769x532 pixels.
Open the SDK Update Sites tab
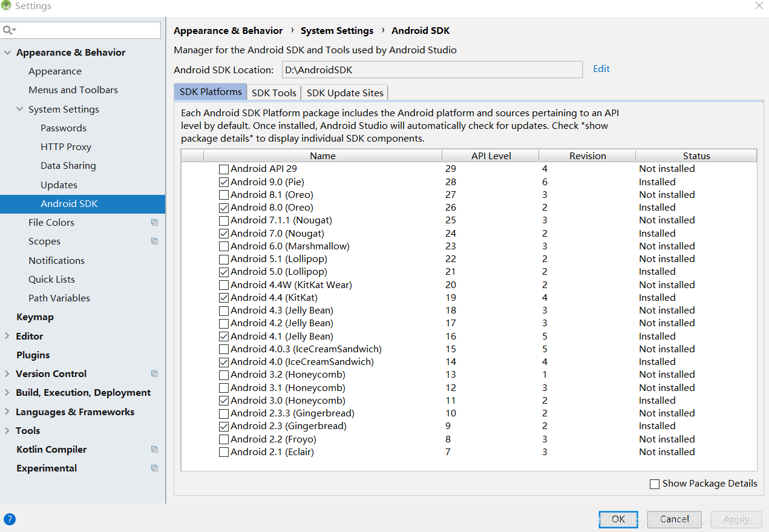click(x=345, y=93)
